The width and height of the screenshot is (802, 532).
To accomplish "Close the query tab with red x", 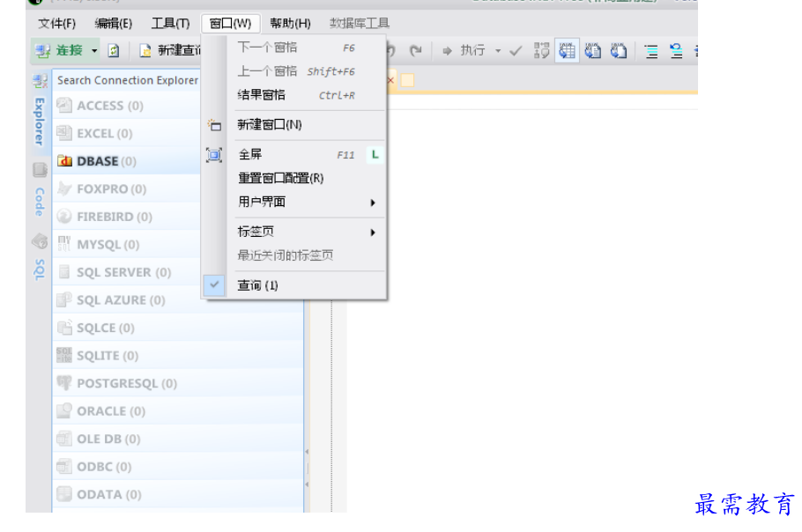I will click(391, 80).
